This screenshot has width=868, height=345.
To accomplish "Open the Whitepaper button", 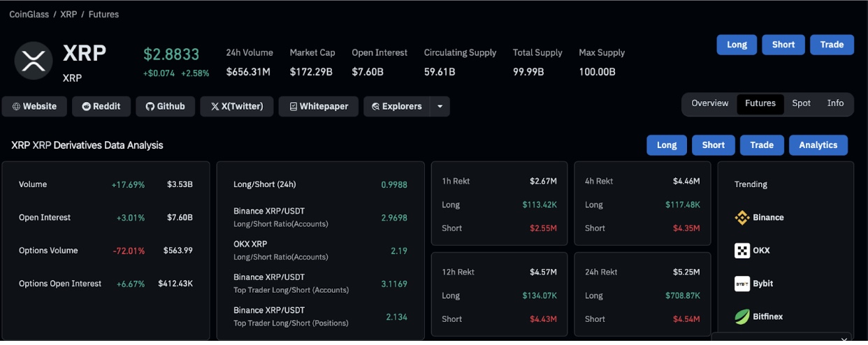I will pyautogui.click(x=319, y=106).
